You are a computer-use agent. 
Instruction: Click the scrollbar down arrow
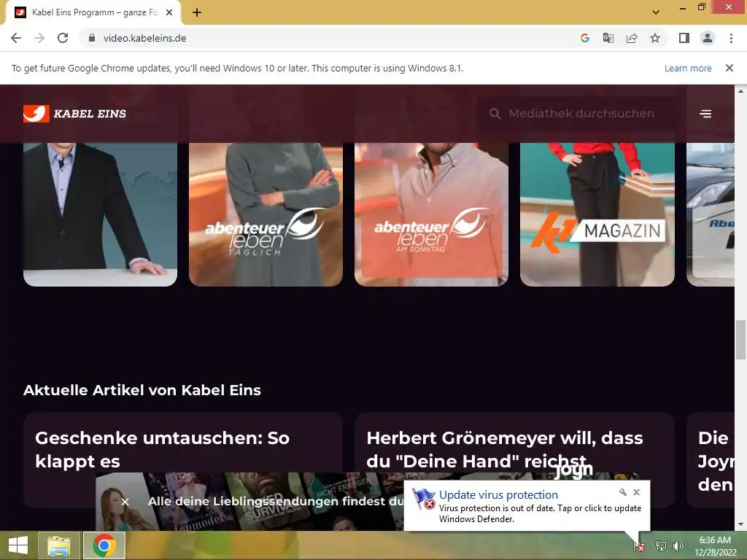pyautogui.click(x=740, y=524)
